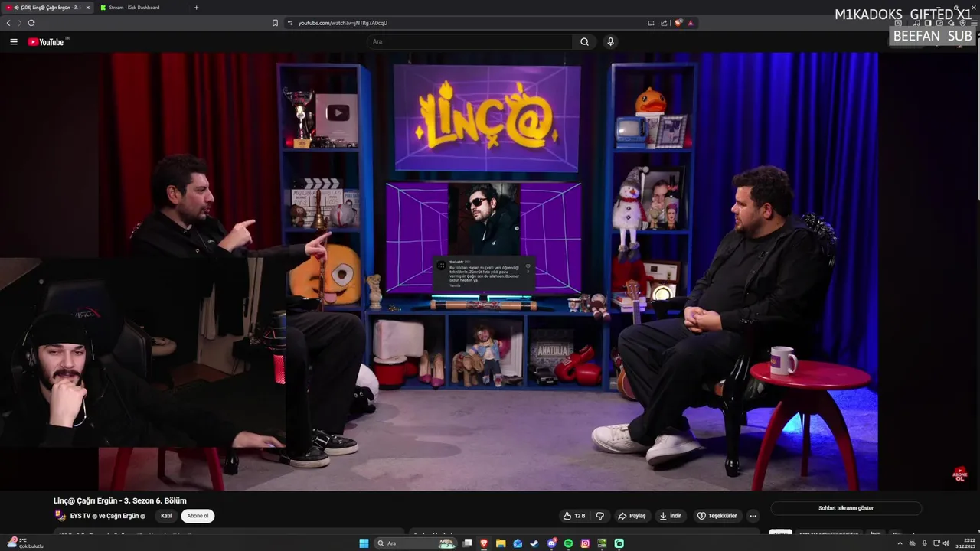Go back with browser back arrow

(x=8, y=23)
